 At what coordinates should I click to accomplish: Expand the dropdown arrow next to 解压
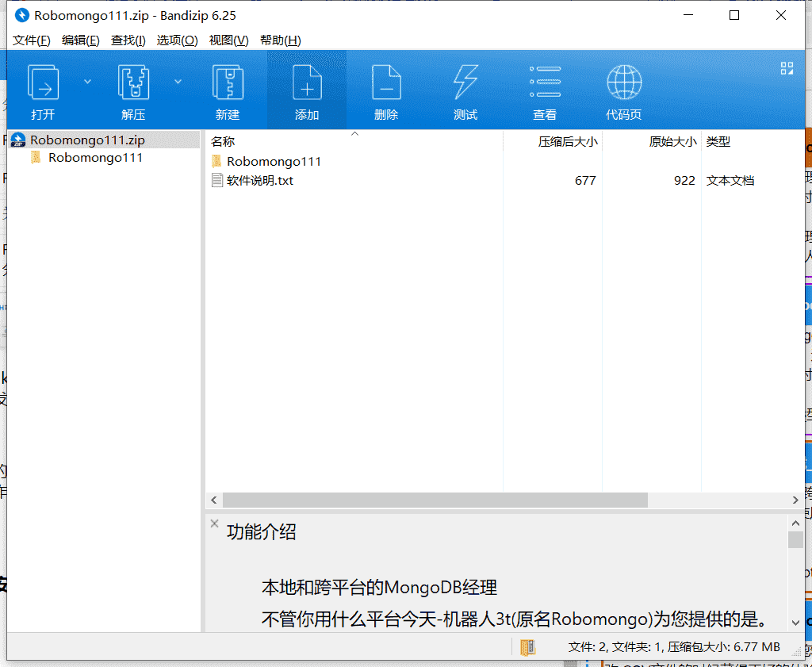pos(178,82)
